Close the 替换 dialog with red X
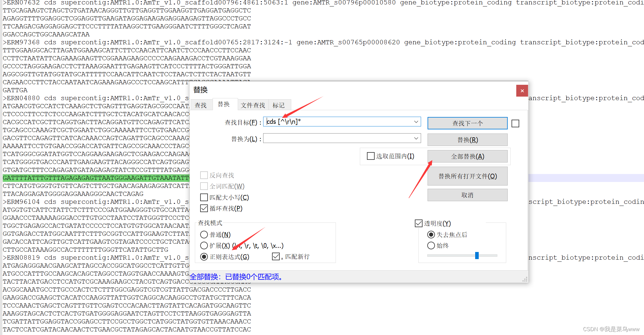The width and height of the screenshot is (644, 335). (x=522, y=91)
